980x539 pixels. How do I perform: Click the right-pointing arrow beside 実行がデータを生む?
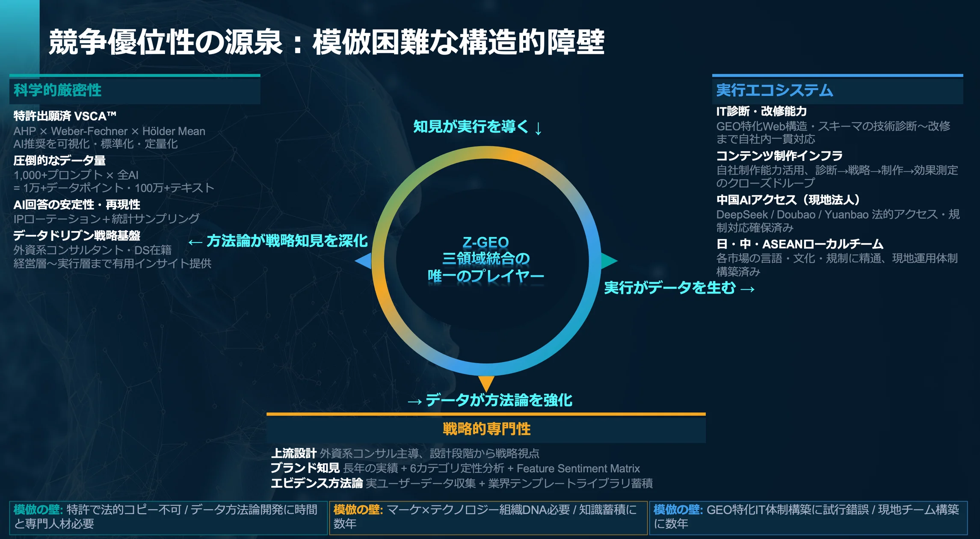[x=609, y=260]
